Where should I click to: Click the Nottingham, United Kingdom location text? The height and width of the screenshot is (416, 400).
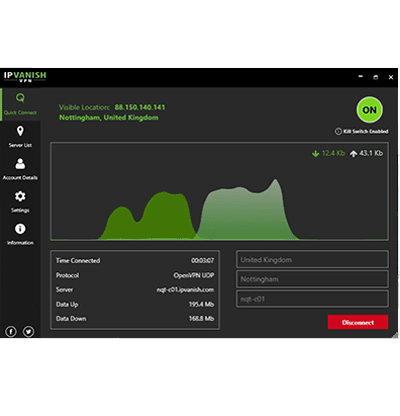click(109, 118)
